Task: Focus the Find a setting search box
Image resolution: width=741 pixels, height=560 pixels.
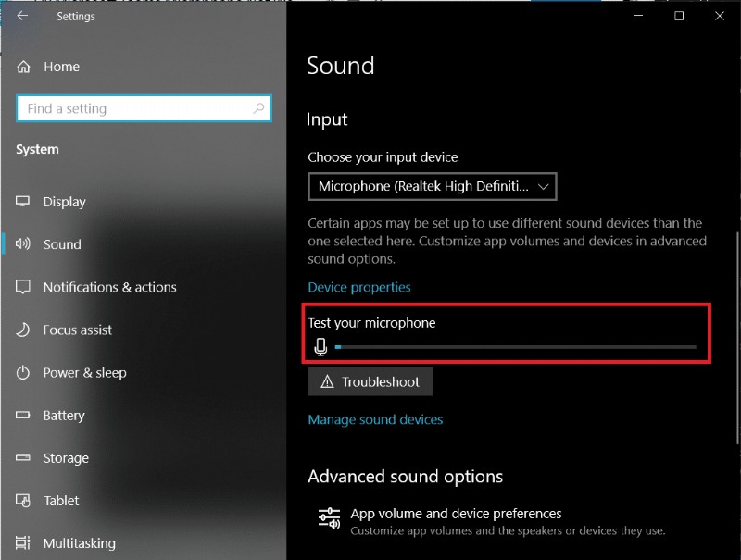Action: pyautogui.click(x=134, y=108)
